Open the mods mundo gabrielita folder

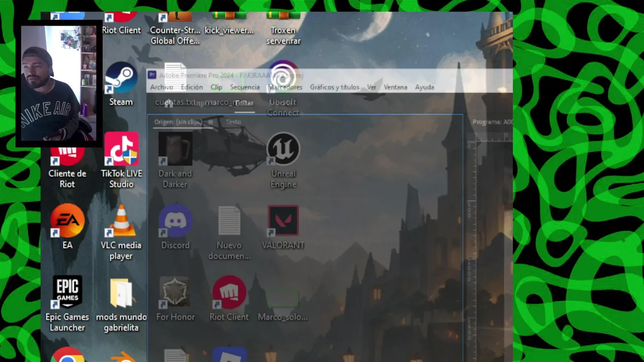click(121, 304)
